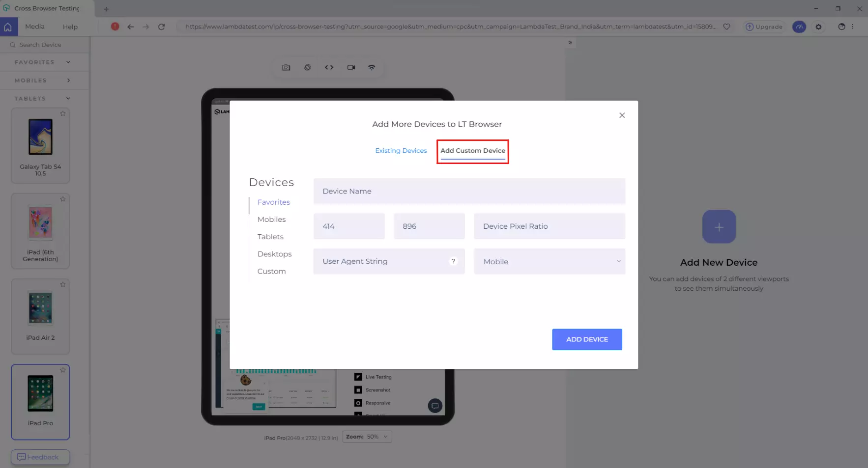Toggle favorite star on Galaxy Tab S4
The image size is (868, 468).
[x=63, y=114]
